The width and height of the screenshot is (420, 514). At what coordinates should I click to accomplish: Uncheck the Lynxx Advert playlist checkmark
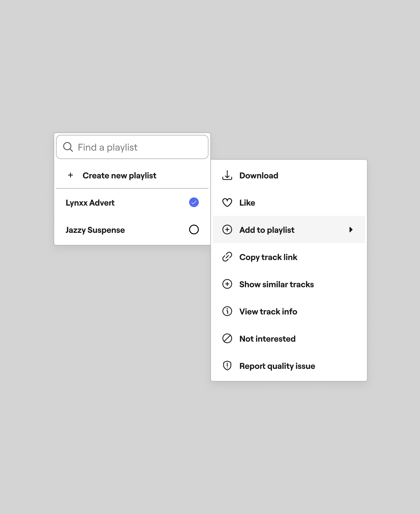[x=194, y=203]
